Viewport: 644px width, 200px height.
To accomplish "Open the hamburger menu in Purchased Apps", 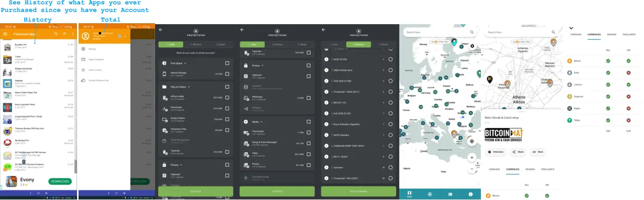I will pyautogui.click(x=5, y=34).
